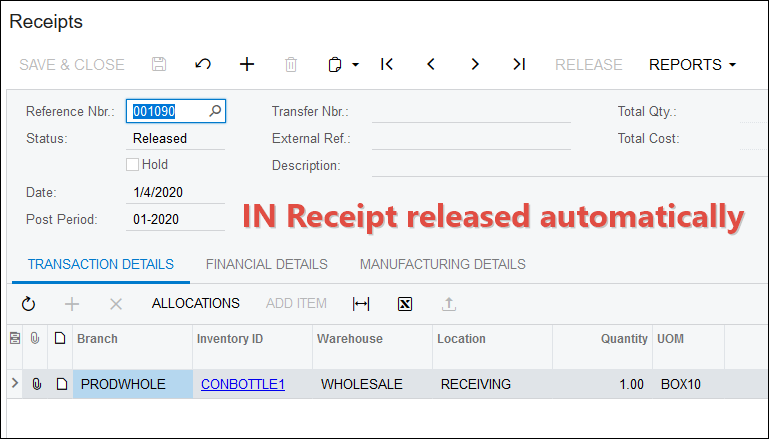This screenshot has height=439, width=769.
Task: Expand the Reports dropdown menu
Action: (x=692, y=64)
